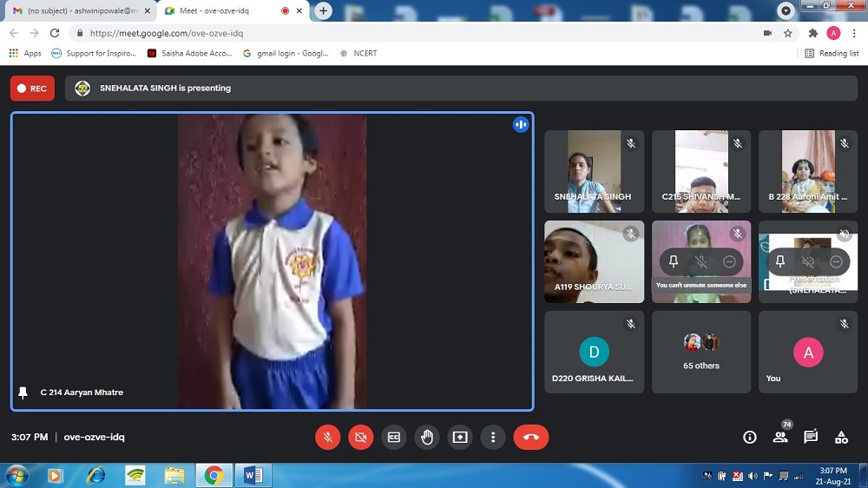Open the meeting details info panel
Image resolution: width=868 pixels, height=488 pixels.
click(x=750, y=437)
